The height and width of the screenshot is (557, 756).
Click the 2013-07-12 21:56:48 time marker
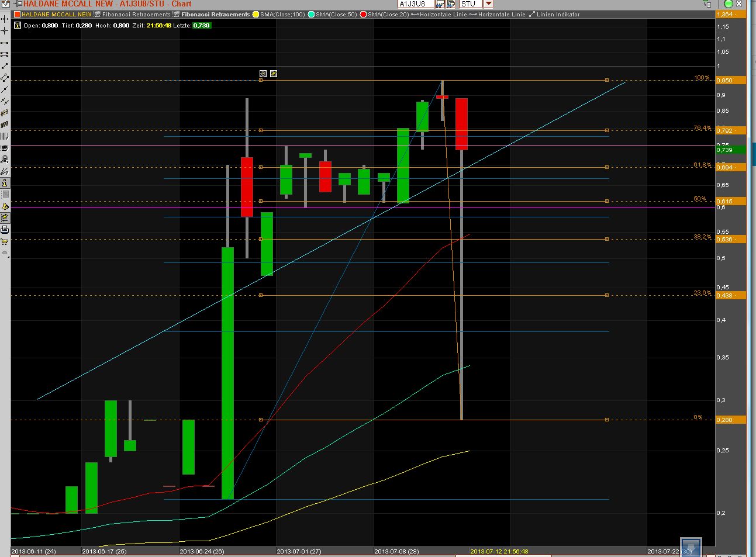coord(499,551)
